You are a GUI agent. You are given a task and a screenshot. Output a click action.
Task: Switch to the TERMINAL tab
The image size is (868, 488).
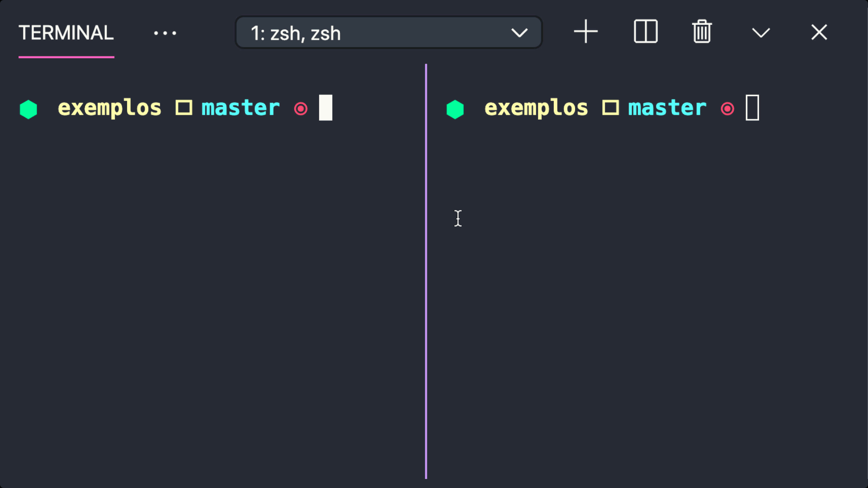pyautogui.click(x=66, y=32)
